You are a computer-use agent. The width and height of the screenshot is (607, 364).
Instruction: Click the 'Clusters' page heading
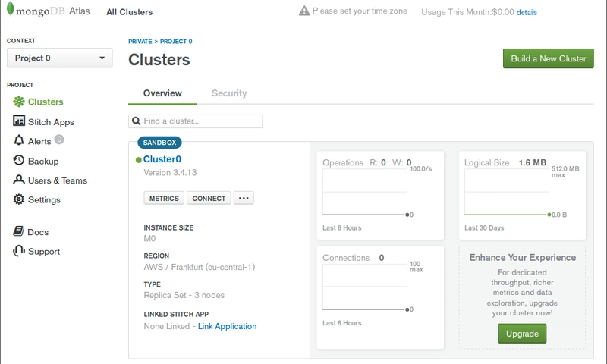[159, 60]
